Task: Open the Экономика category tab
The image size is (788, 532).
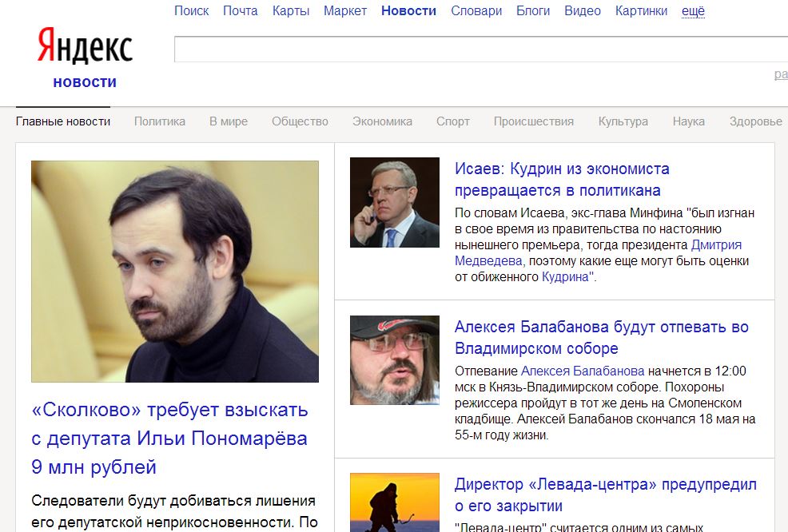Action: [x=383, y=121]
